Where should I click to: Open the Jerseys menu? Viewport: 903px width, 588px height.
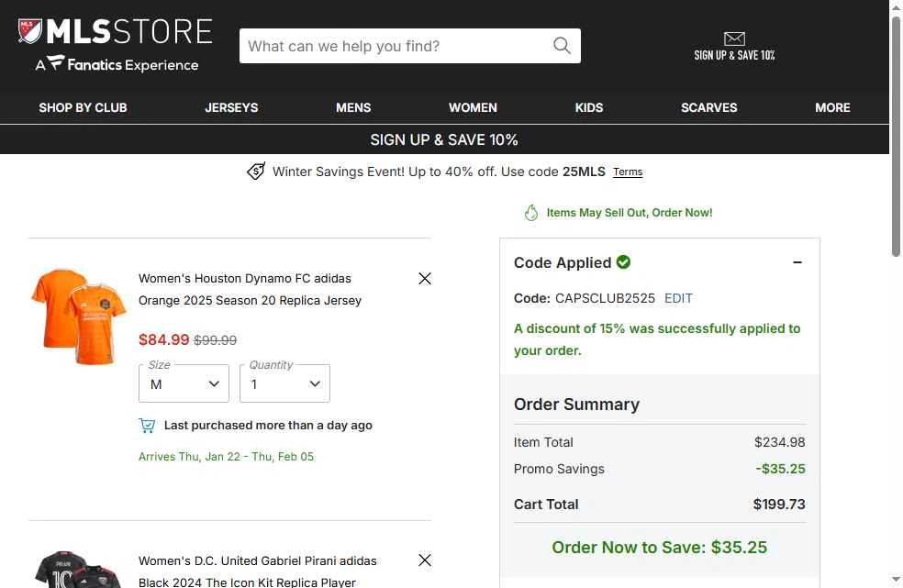[231, 107]
